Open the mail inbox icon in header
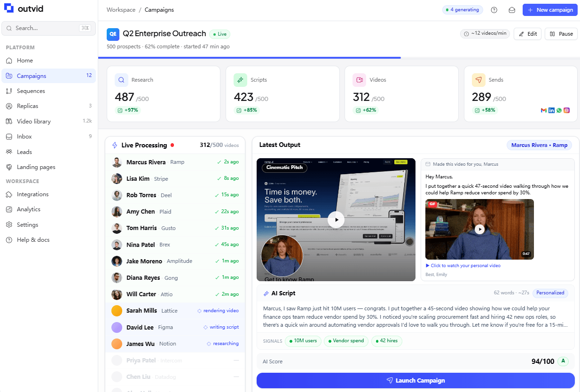Screen dimensions: 580x392 coord(512,10)
